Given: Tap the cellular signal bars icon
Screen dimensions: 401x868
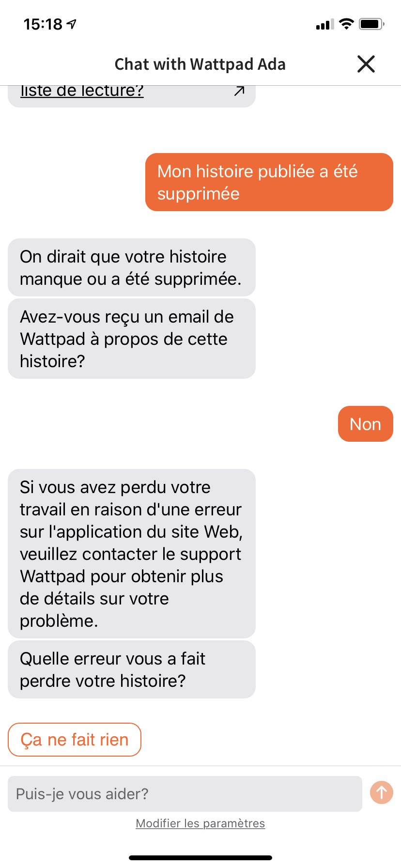Looking at the screenshot, I should click(x=324, y=24).
